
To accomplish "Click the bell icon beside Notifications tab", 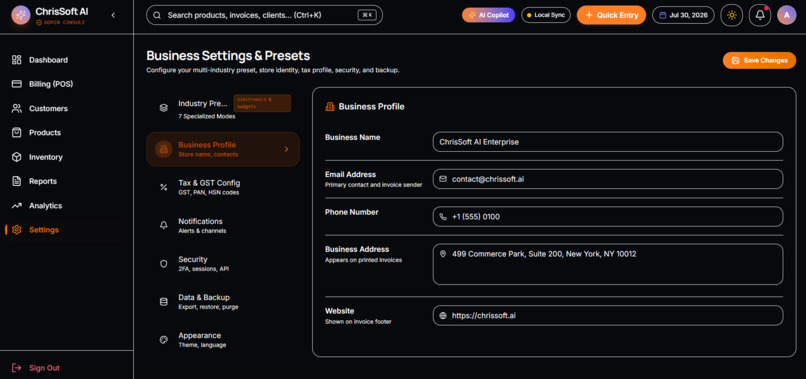I will click(x=163, y=225).
